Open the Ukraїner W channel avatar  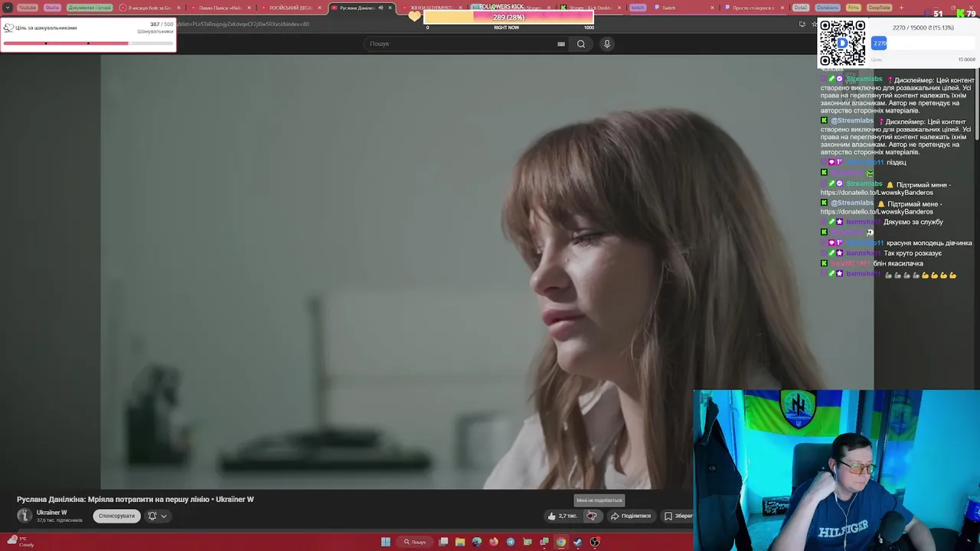[24, 516]
